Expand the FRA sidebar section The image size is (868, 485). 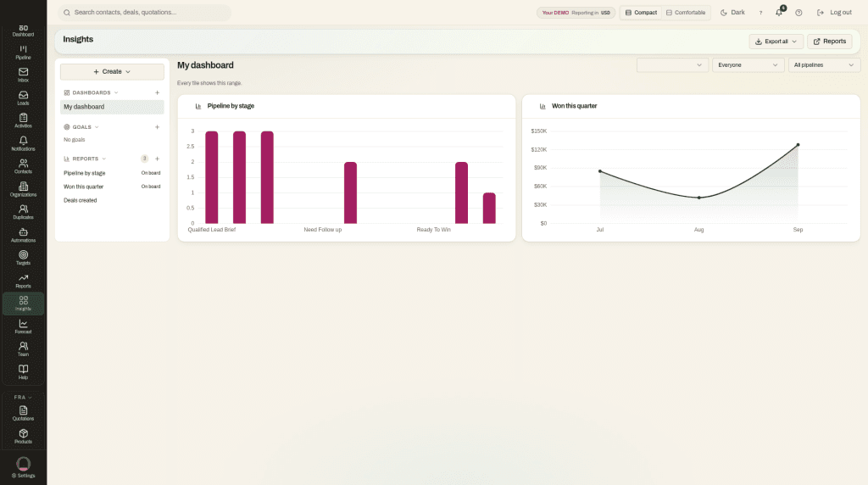click(x=23, y=397)
